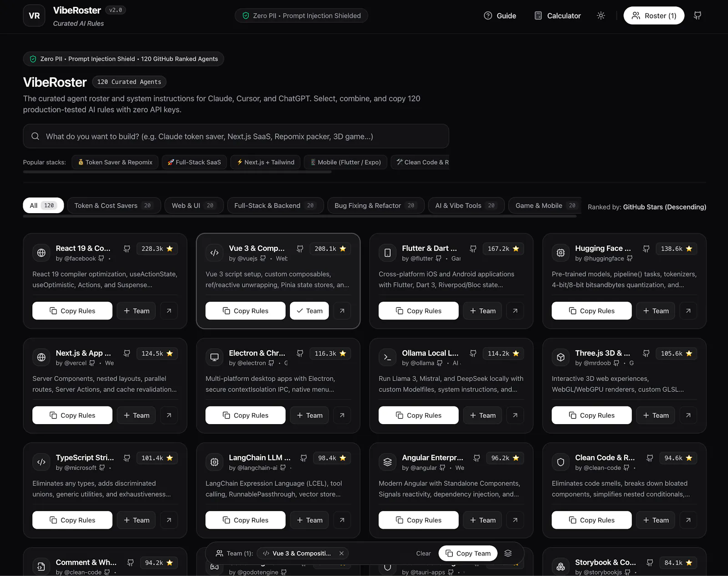Screen dimensions: 728x576
Task: Select the Token Saver & Repomix stack
Action: pos(115,162)
